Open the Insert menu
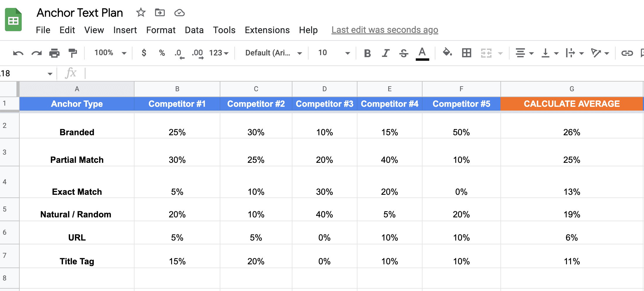Viewport: 644px width, 291px height. coord(125,30)
